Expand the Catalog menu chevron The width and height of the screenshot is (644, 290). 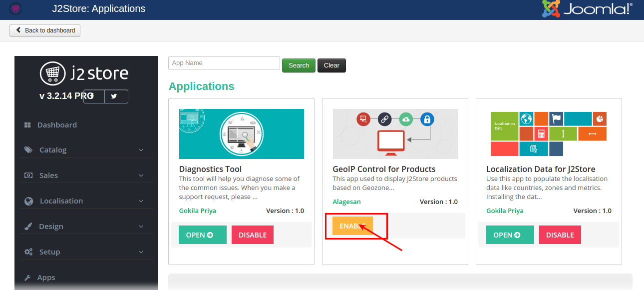[141, 150]
